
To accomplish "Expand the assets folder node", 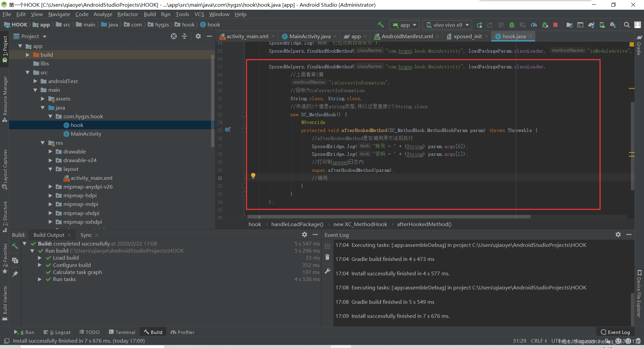I will pos(43,98).
